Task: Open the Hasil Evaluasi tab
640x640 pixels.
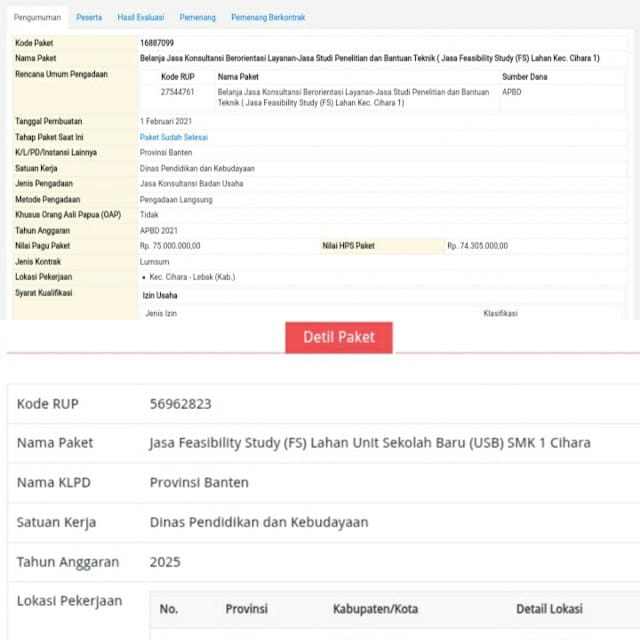Action: (x=140, y=17)
